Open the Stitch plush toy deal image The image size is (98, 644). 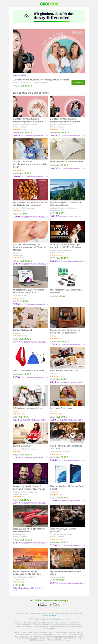click(30, 149)
